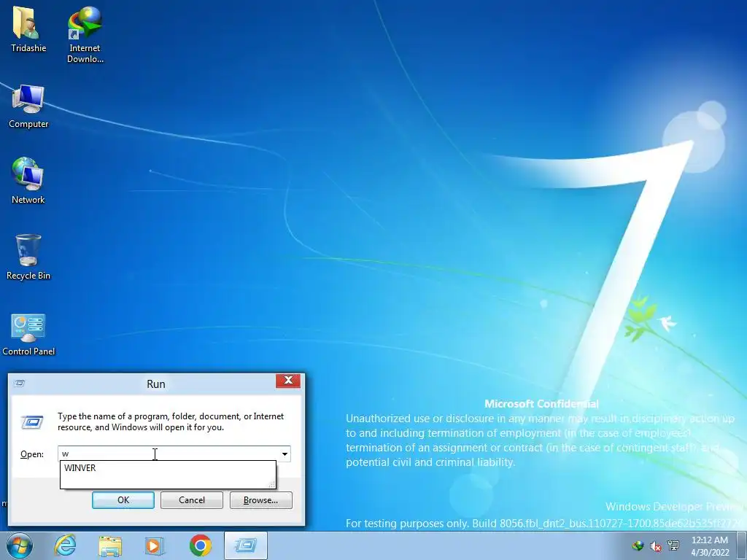This screenshot has height=560, width=747.
Task: Open the Tridashie user folder icon
Action: tap(28, 28)
